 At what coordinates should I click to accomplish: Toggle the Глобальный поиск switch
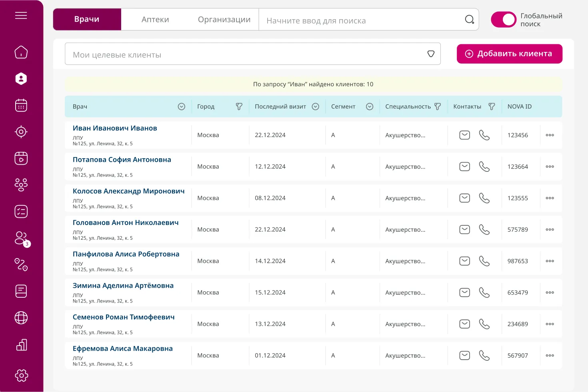tap(504, 20)
